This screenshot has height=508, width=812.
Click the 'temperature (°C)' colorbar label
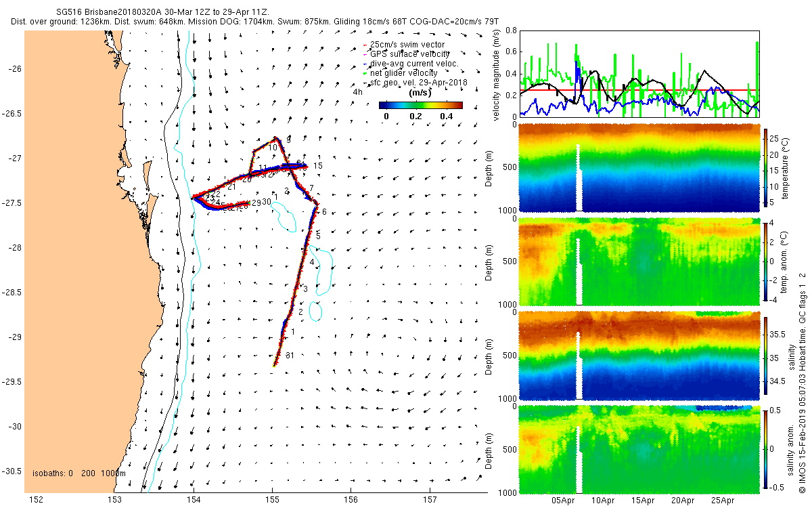click(x=787, y=167)
